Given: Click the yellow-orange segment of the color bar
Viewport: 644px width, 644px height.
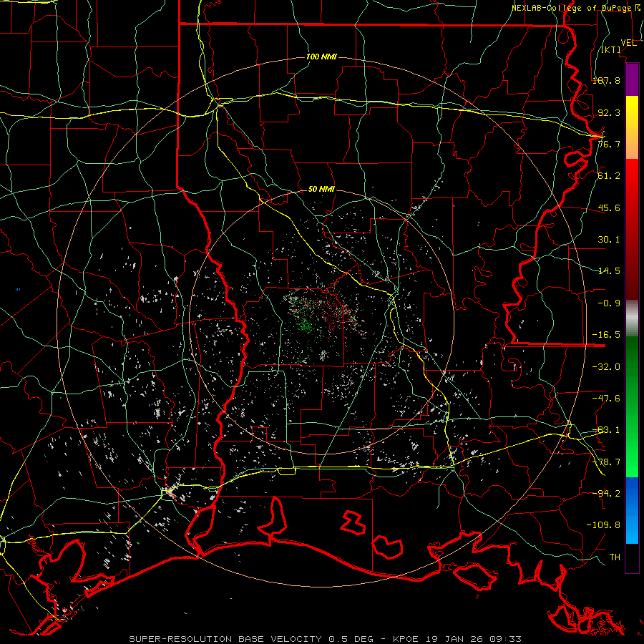Looking at the screenshot, I should click(632, 127).
